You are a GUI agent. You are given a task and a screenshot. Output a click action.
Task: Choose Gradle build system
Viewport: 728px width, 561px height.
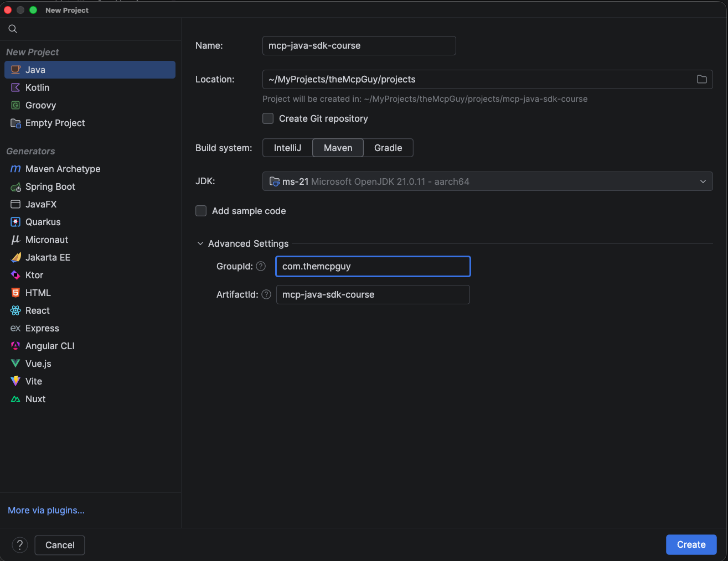388,148
